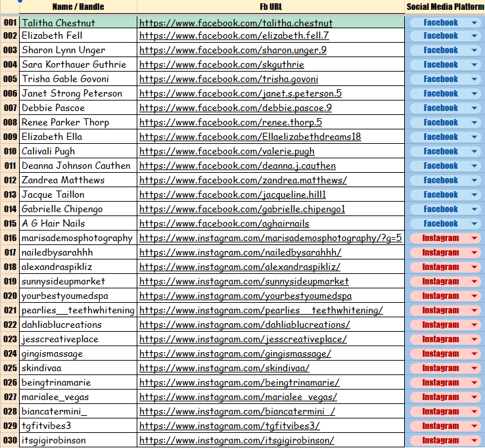Open the deanna.j.cauthen Facebook URL
Image resolution: width=485 pixels, height=448 pixels.
coord(237,166)
